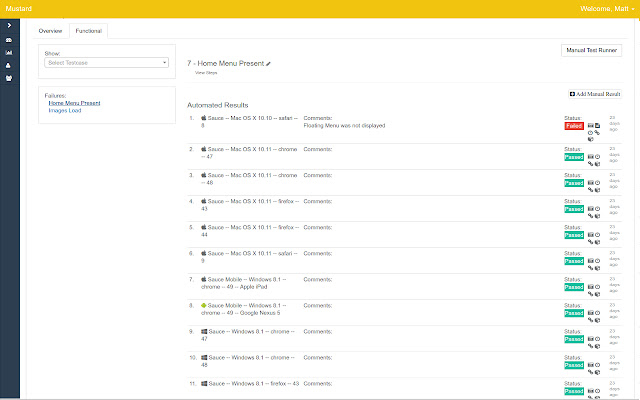Switch to the Overview tab
This screenshot has width=640, height=400.
50,31
